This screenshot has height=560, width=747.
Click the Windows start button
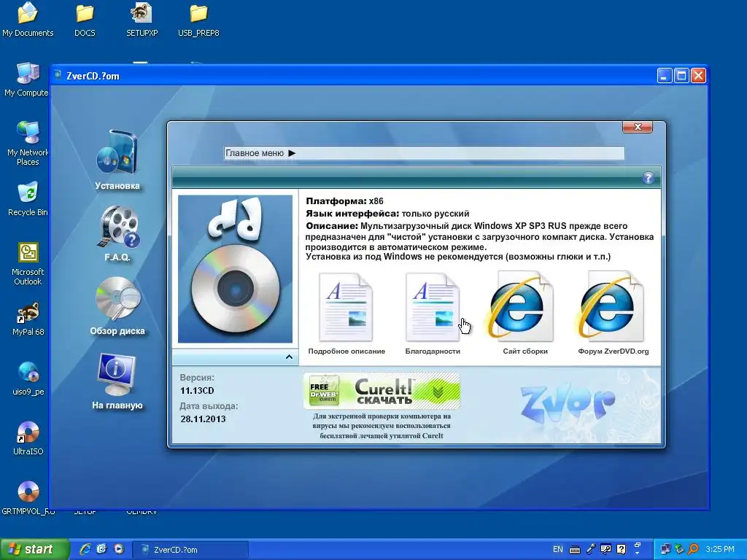(34, 550)
